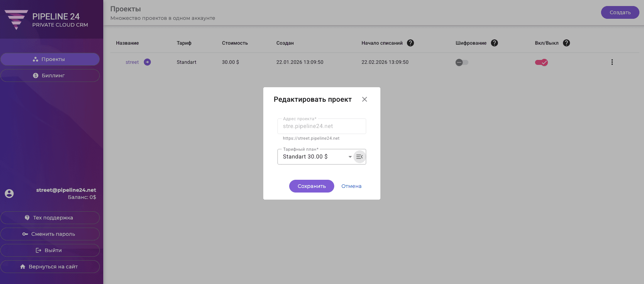Screen dimensions: 644x284
Task: Expand the Тарифный план dropdown arrow
Action: click(x=350, y=157)
